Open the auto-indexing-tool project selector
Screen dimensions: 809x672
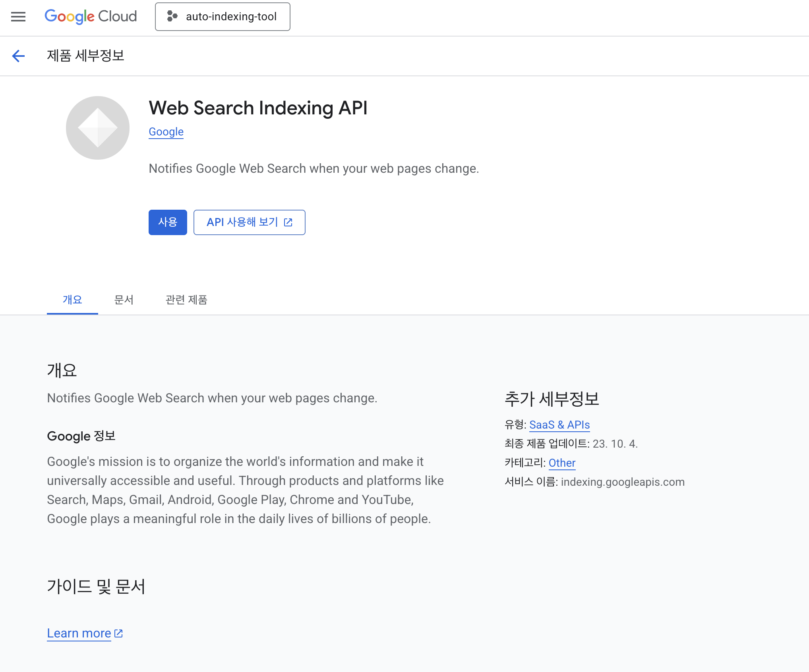(x=230, y=17)
